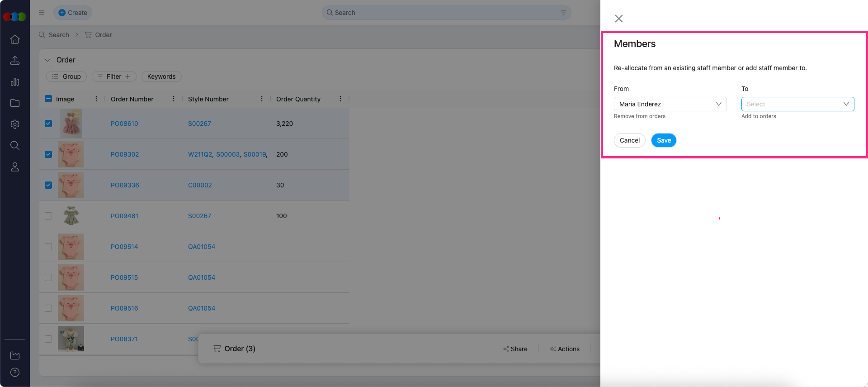Click the Search breadcrumb item
This screenshot has width=868, height=387.
59,35
